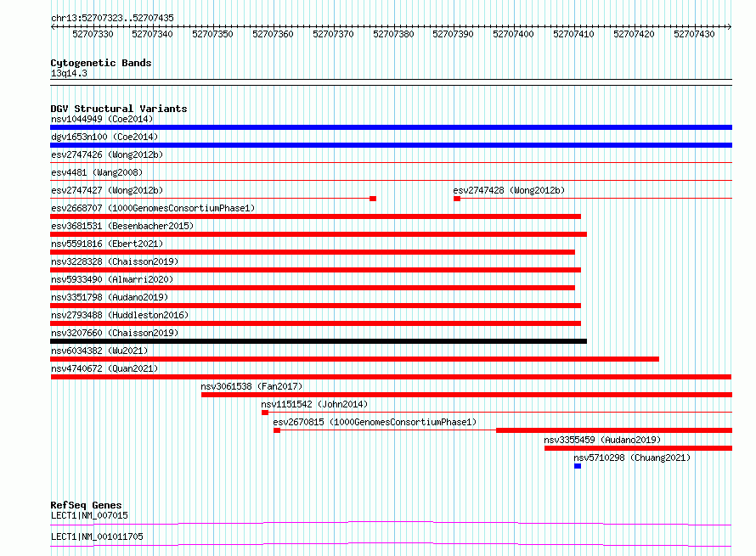This screenshot has width=756, height=556.
Task: Click nsv3061538 (Fan2017) variant label
Action: [251, 386]
